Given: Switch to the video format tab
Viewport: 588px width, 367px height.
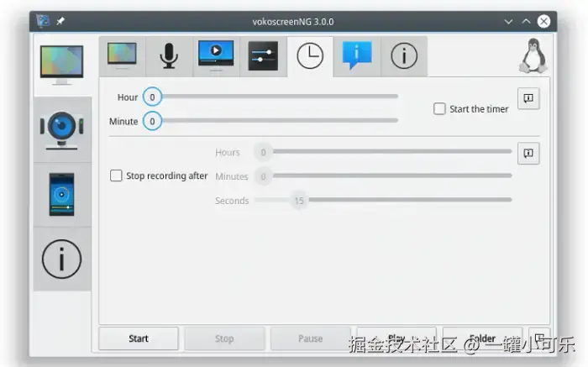Looking at the screenshot, I should [216, 56].
